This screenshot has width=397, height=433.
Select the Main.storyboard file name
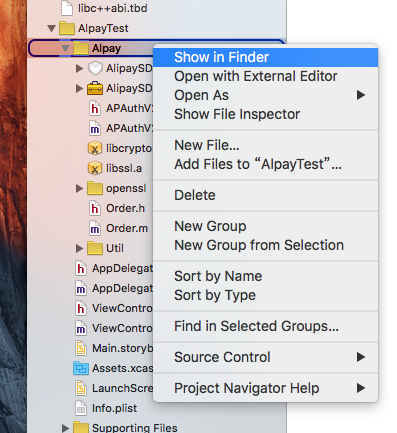(122, 348)
